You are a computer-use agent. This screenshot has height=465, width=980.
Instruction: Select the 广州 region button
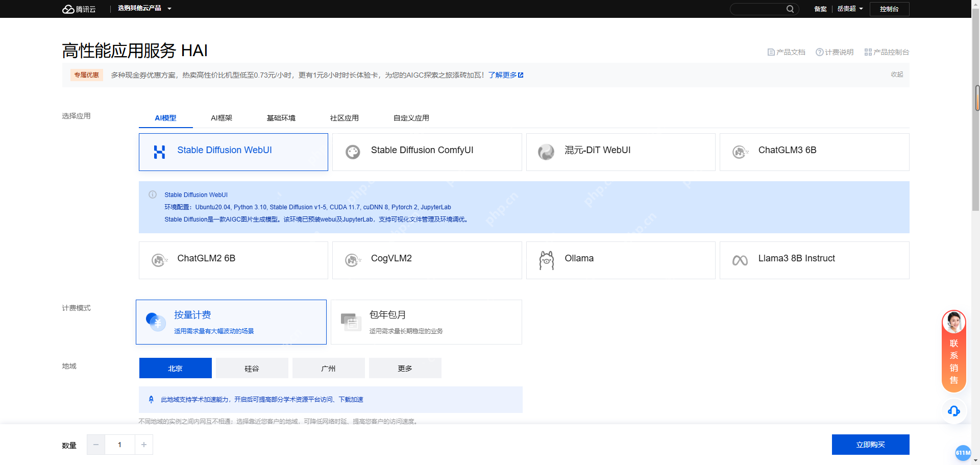click(329, 368)
